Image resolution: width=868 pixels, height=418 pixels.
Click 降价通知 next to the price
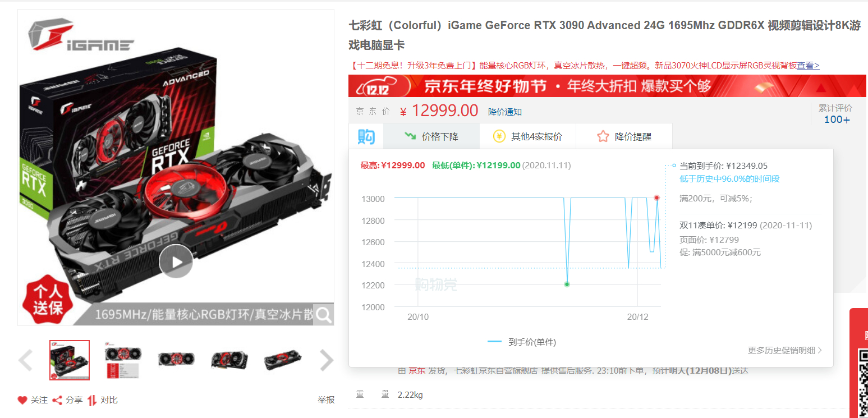(x=505, y=112)
